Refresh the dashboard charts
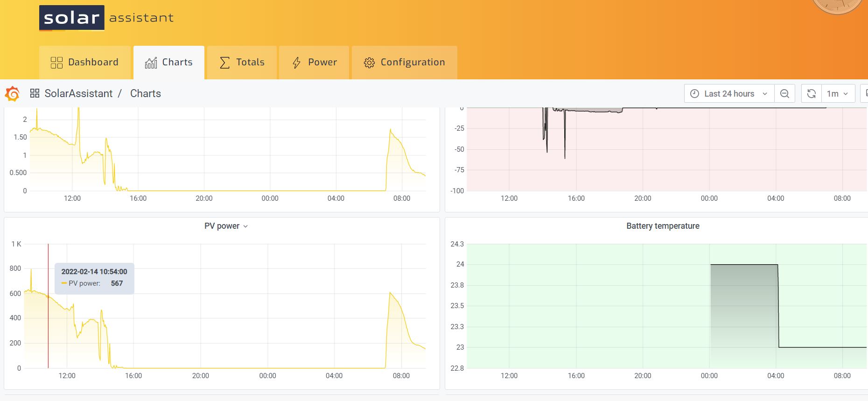868x401 pixels. (812, 93)
